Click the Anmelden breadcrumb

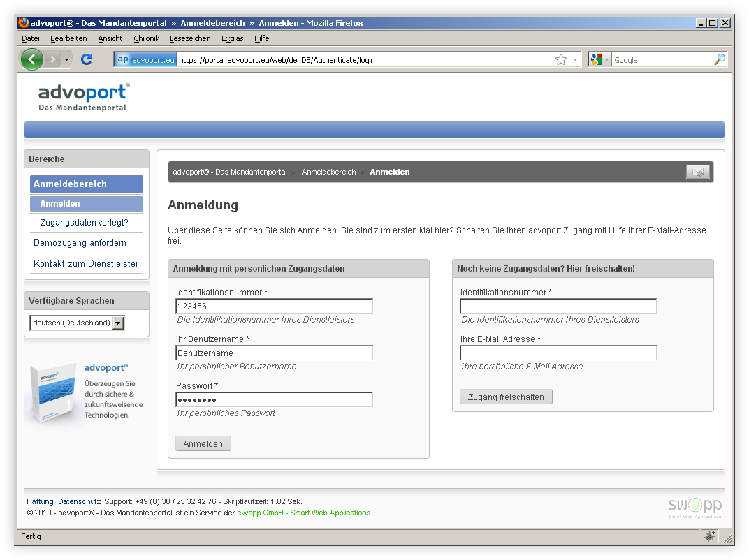pyautogui.click(x=390, y=172)
